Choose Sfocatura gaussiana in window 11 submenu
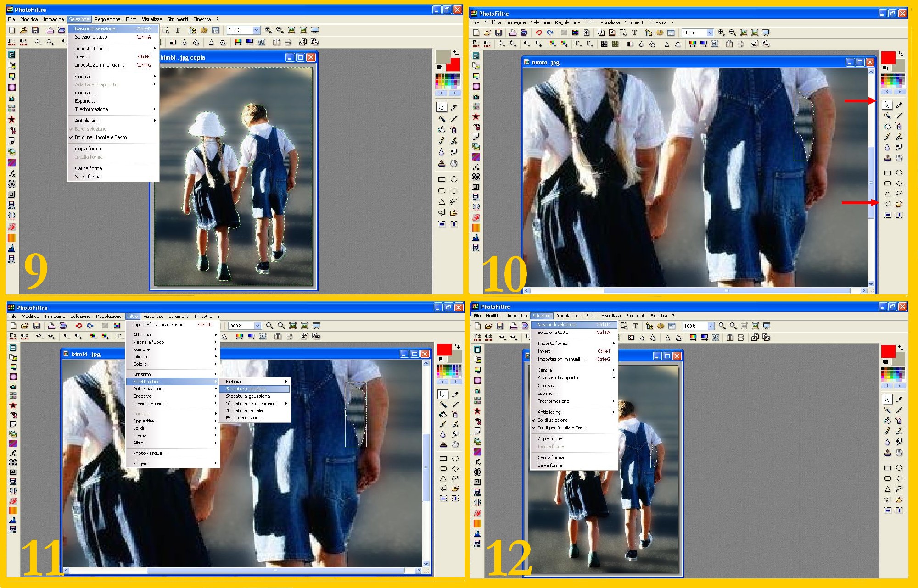 pos(248,396)
